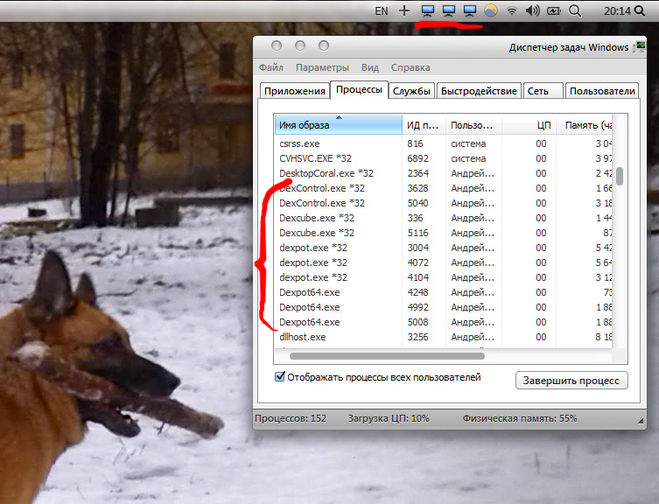Screen dimensions: 659x504
Task: Click the window resize grip corner
Action: point(641,421)
